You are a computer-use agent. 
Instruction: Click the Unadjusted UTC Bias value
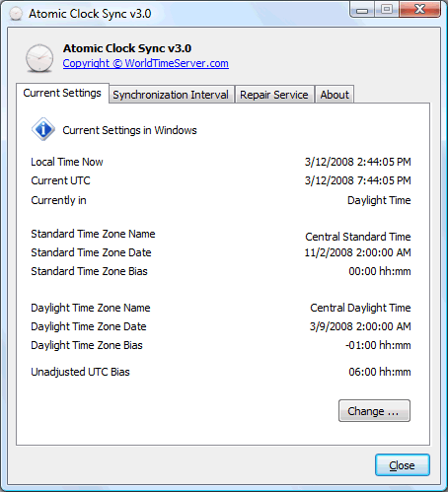point(380,372)
